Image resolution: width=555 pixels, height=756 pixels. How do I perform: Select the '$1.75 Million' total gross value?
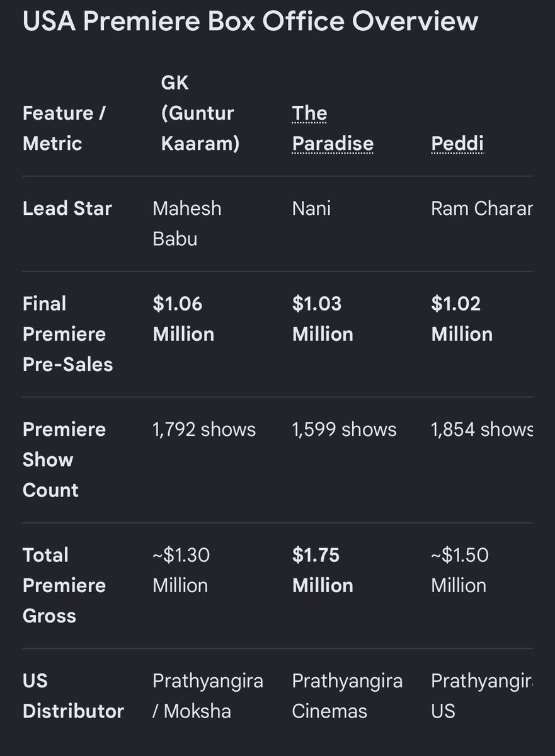pyautogui.click(x=323, y=570)
